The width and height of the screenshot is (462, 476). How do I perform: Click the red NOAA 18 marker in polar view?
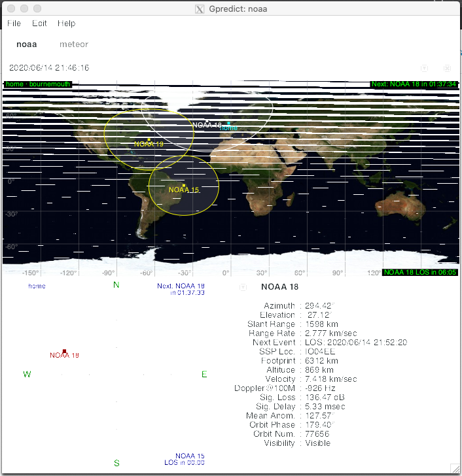click(64, 351)
